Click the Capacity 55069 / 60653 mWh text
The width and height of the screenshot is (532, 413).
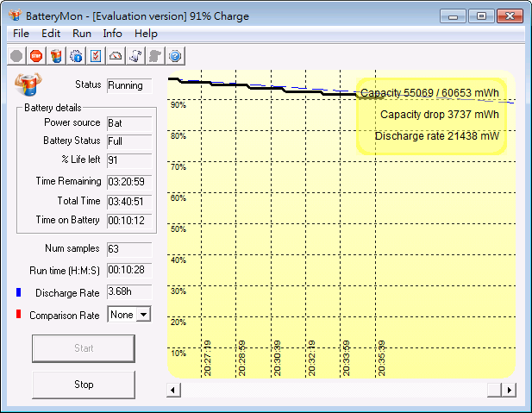(x=429, y=92)
